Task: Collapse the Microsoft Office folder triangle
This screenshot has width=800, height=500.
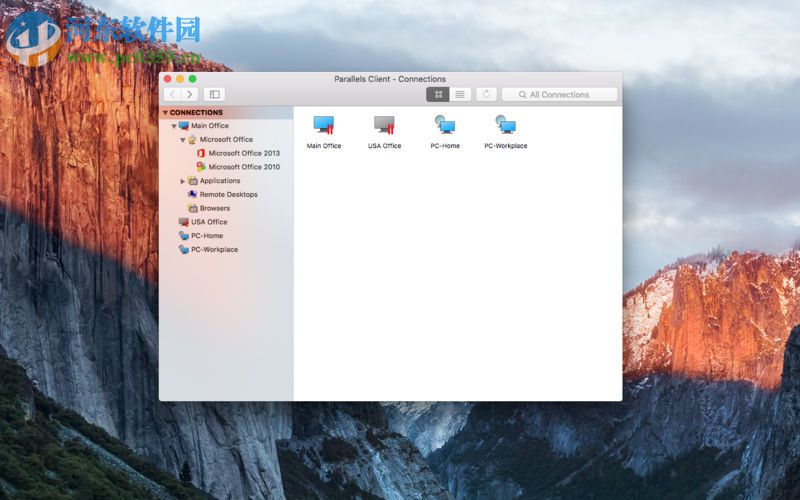Action: [x=183, y=140]
